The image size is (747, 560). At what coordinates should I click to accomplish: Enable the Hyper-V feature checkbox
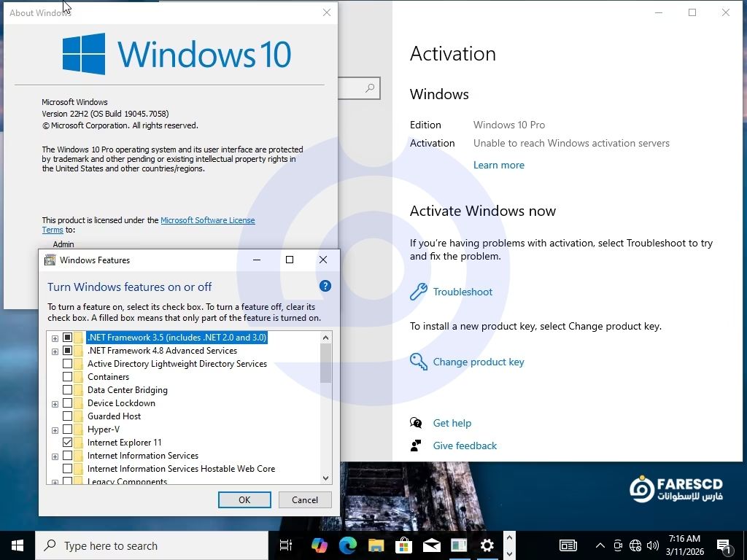click(x=68, y=429)
